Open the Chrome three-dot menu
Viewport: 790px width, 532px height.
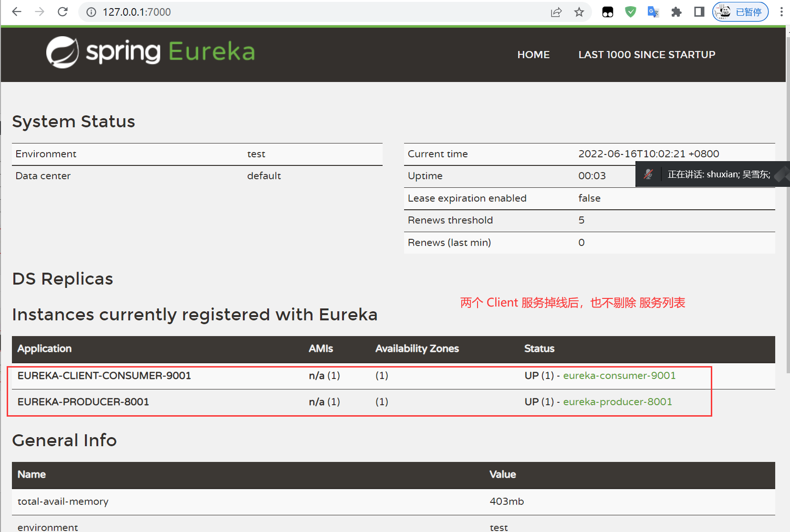(781, 12)
